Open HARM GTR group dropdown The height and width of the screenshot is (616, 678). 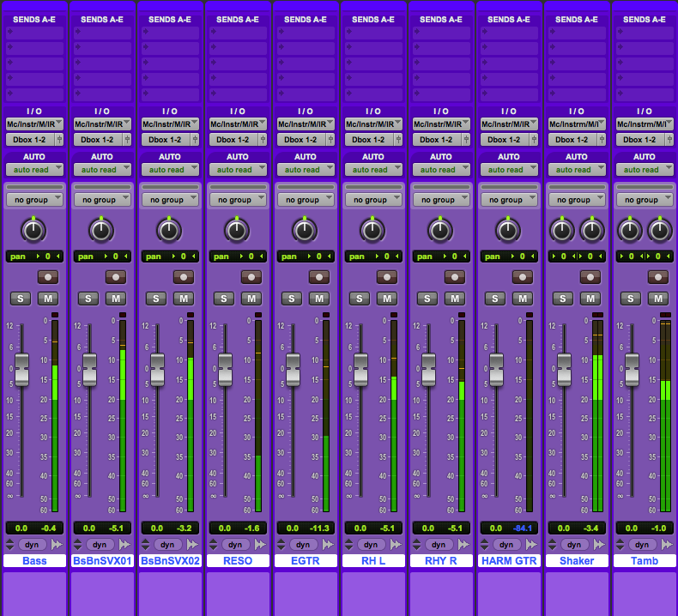click(509, 200)
